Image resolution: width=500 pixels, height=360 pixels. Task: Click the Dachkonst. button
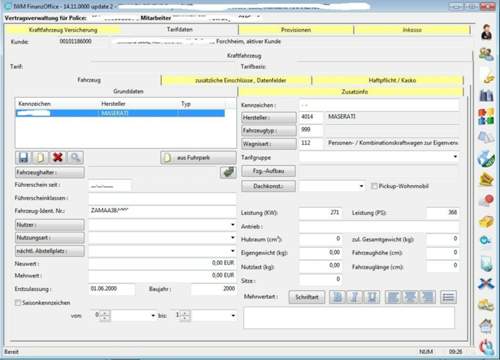pos(268,186)
